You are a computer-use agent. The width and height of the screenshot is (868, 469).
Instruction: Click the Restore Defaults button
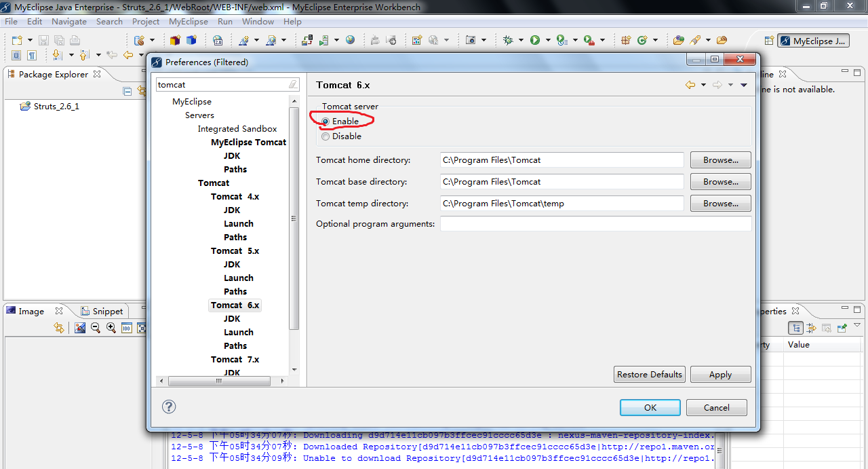(650, 374)
